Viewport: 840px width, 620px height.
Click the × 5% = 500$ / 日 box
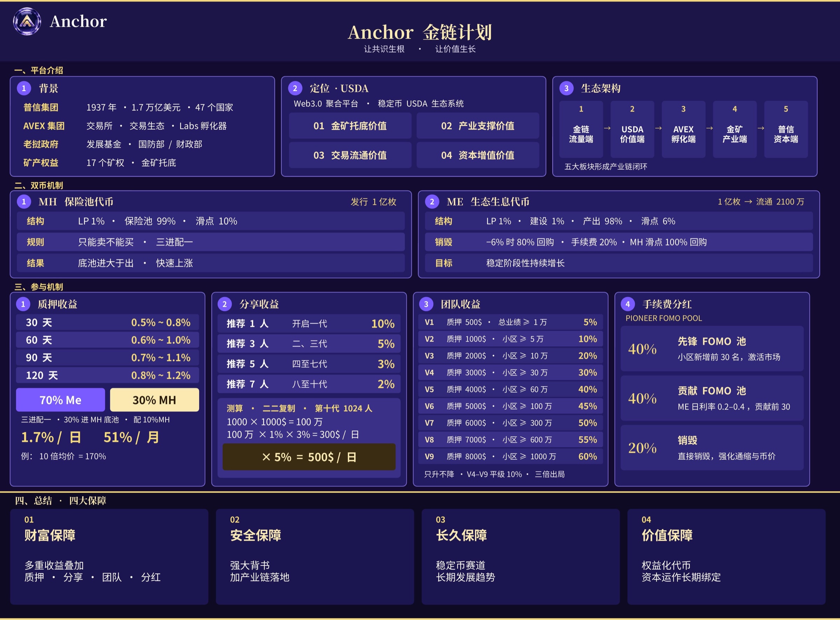[x=309, y=457]
